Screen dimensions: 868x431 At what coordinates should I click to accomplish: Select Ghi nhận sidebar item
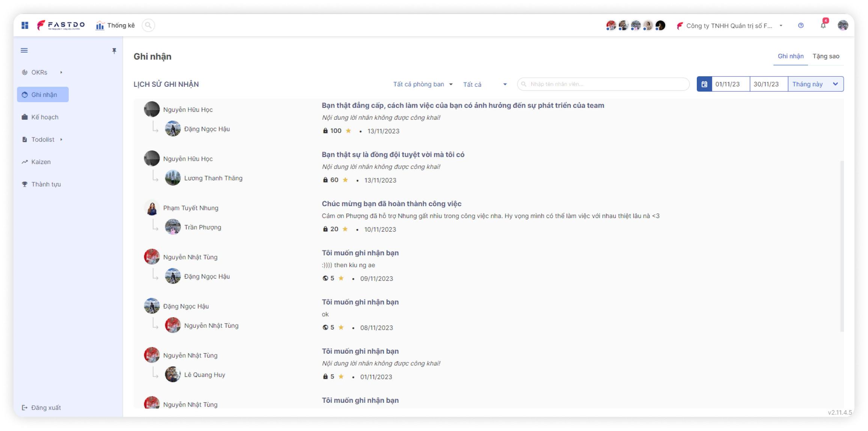coord(43,95)
